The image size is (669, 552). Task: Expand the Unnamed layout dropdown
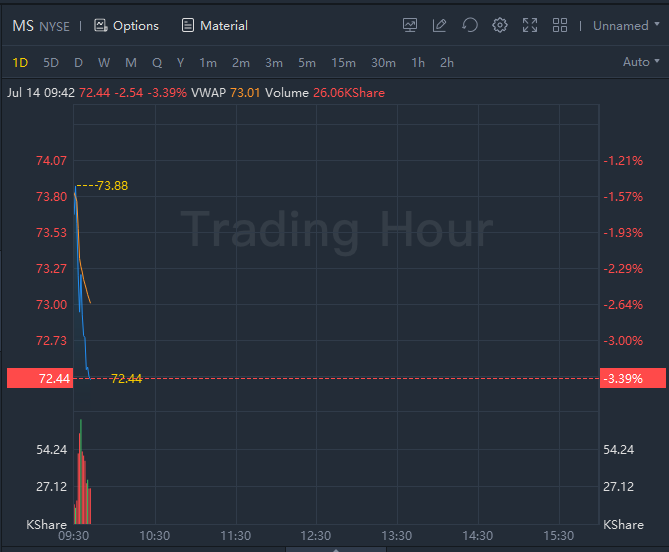(626, 26)
